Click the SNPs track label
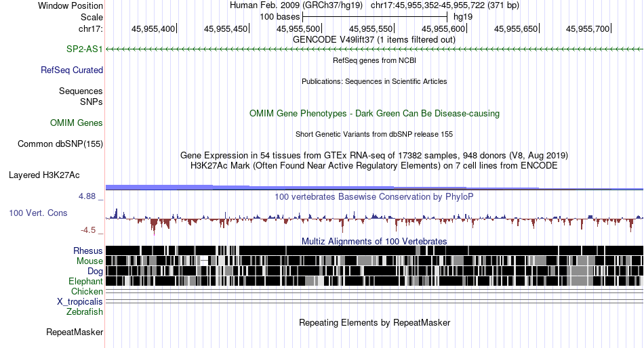Image resolution: width=644 pixels, height=348 pixels. coord(92,102)
